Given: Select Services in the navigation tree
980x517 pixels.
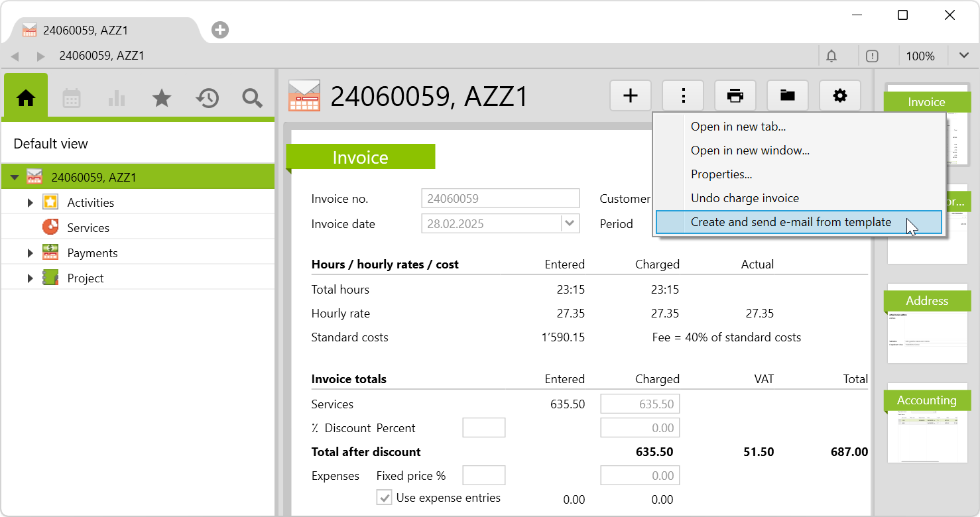Looking at the screenshot, I should (88, 228).
